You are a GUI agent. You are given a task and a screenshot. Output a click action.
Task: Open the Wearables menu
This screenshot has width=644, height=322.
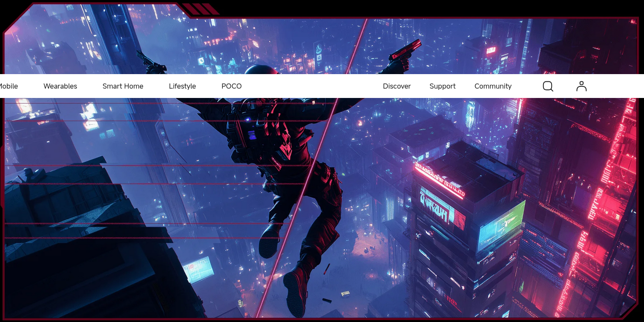coord(60,86)
